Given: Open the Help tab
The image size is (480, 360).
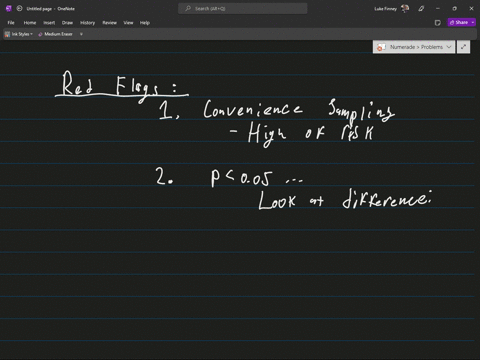Looking at the screenshot, I should tap(145, 23).
